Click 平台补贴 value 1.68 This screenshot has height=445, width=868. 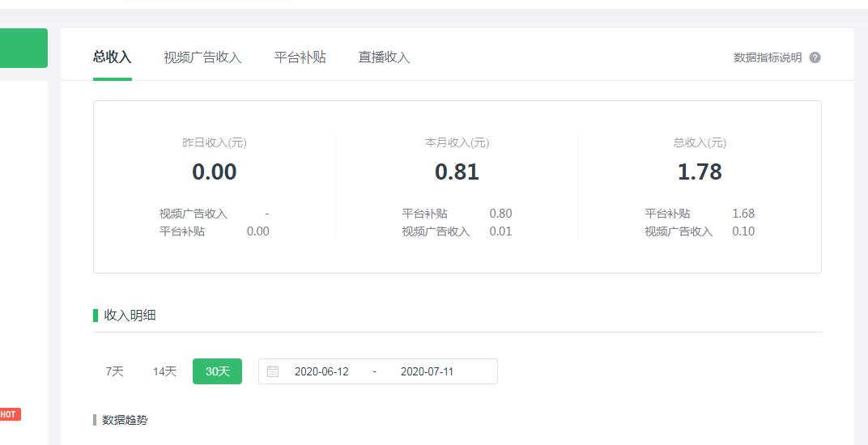tap(743, 214)
